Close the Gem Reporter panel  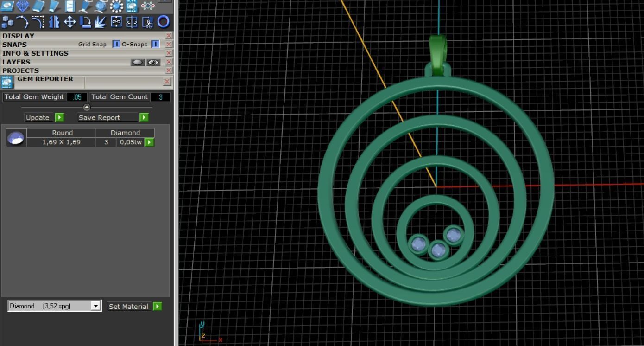click(x=167, y=82)
